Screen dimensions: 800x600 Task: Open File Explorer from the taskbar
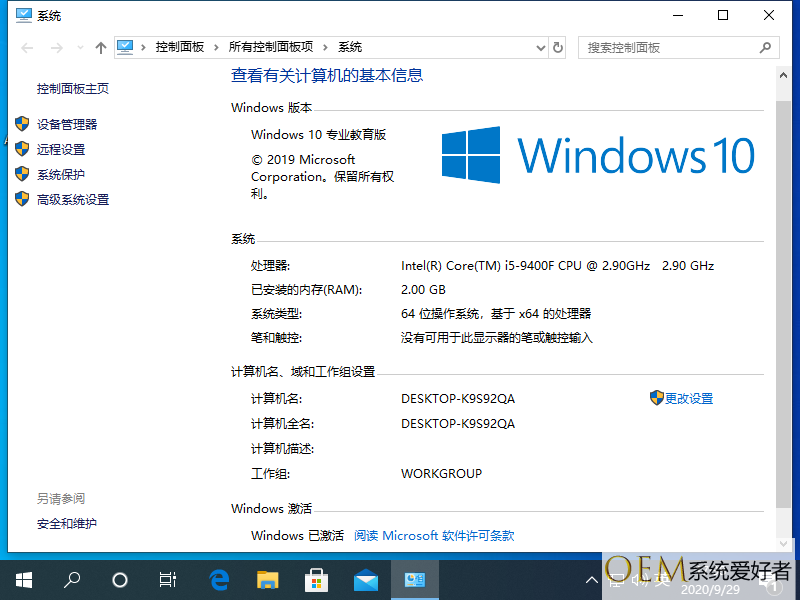pyautogui.click(x=267, y=579)
